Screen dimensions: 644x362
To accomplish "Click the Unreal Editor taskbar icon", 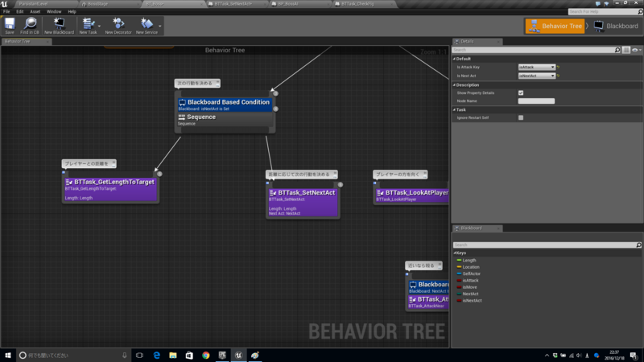I will [238, 356].
